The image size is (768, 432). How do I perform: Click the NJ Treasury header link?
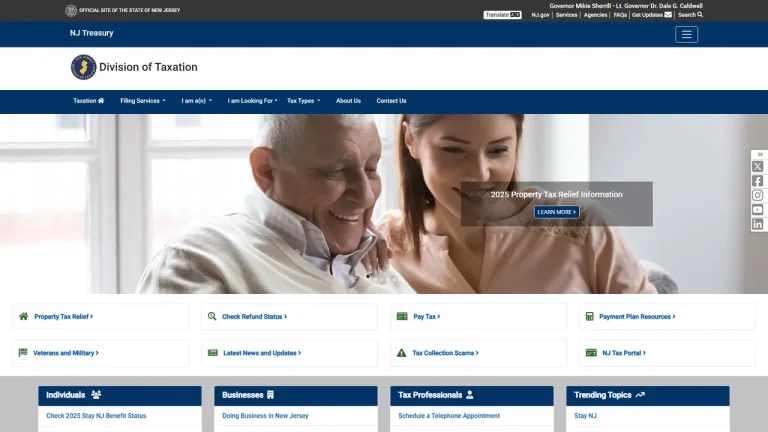click(92, 33)
